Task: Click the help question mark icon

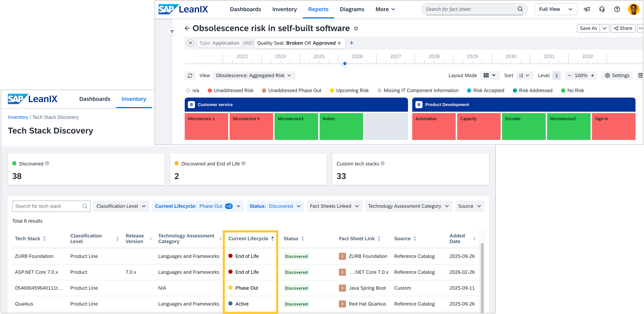Action: [x=617, y=9]
